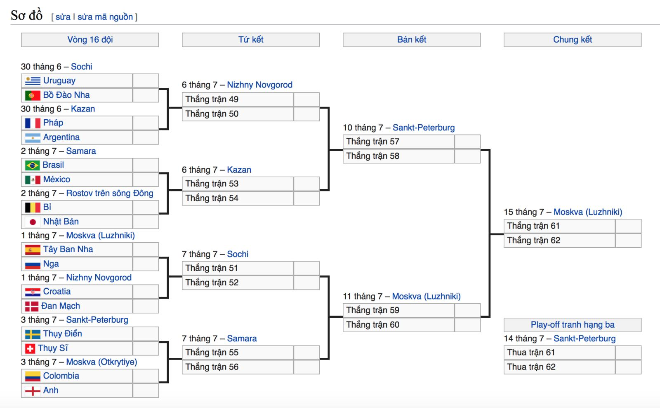
Task: Open the Tứ kết header link
Action: click(x=251, y=40)
